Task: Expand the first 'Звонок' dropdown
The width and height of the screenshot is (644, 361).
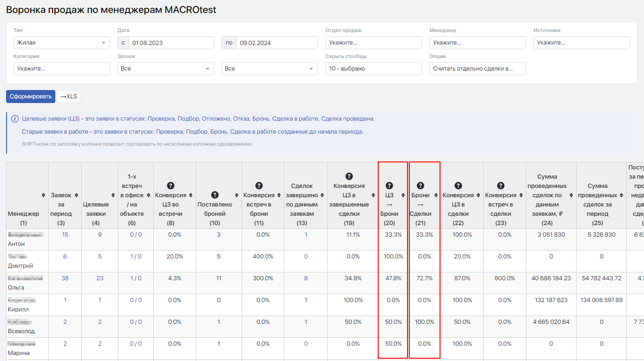Action: pyautogui.click(x=166, y=69)
